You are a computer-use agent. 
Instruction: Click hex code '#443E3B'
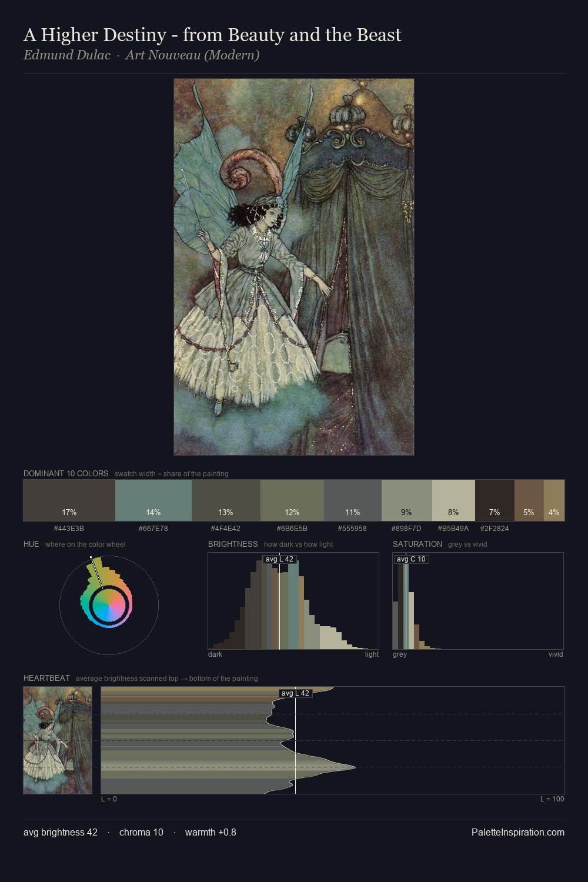click(x=69, y=529)
